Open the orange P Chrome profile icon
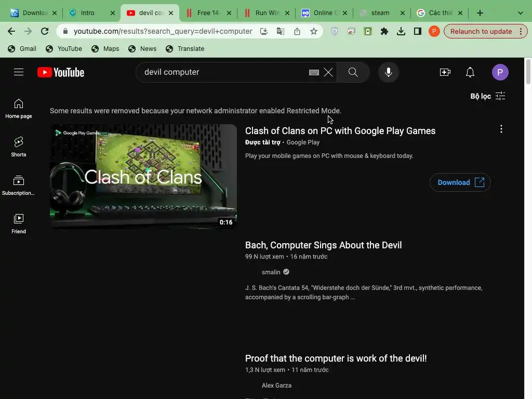Screen dimensions: 532x399 pyautogui.click(x=434, y=31)
